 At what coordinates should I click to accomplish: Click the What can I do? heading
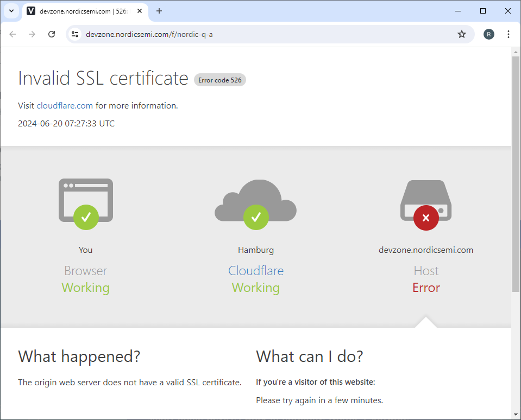click(309, 357)
